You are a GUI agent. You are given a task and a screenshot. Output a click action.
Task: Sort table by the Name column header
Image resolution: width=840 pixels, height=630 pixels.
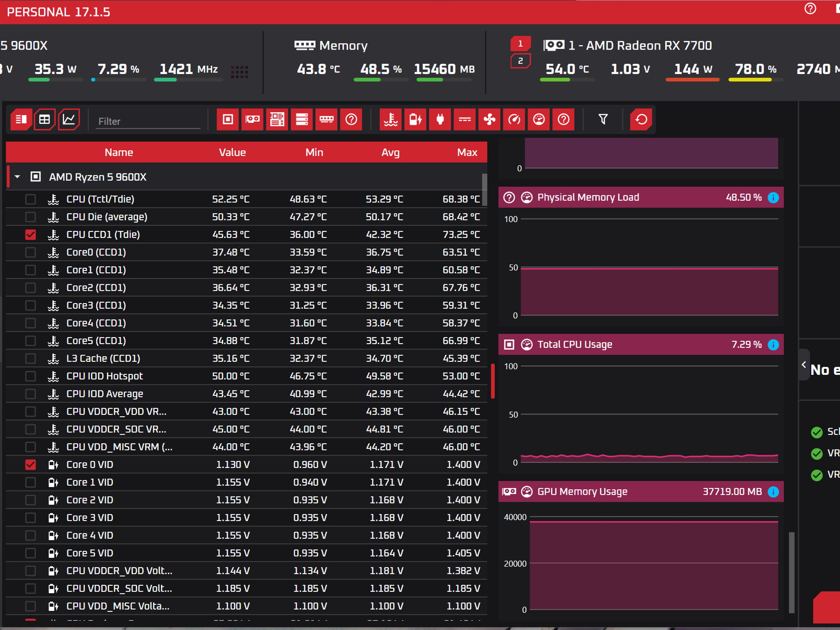[119, 153]
